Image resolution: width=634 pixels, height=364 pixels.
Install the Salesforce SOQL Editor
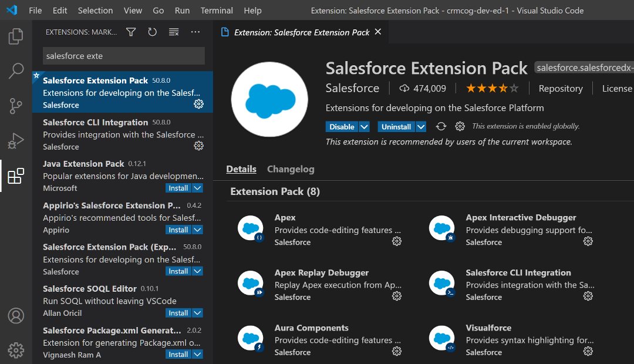click(x=178, y=313)
